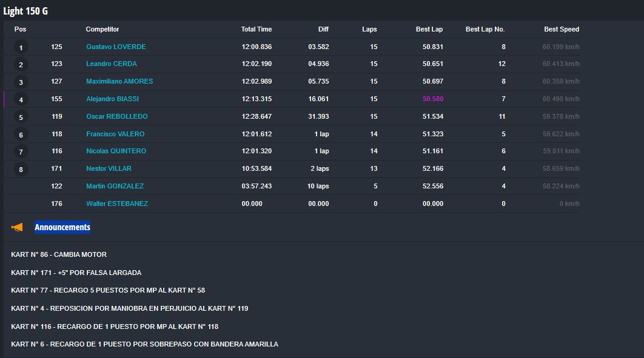Select Nestor VILLAR competitor link
This screenshot has height=358, width=644.
click(109, 168)
